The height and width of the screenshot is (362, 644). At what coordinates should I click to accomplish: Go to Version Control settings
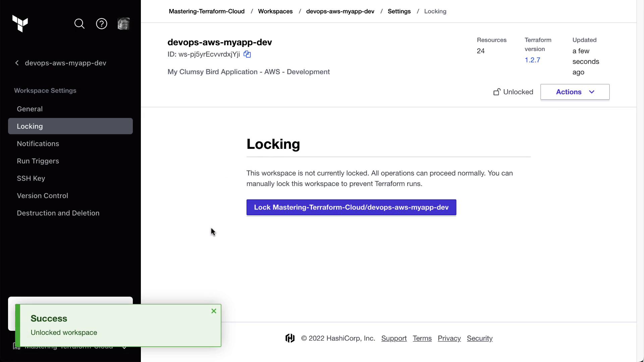[x=43, y=196]
